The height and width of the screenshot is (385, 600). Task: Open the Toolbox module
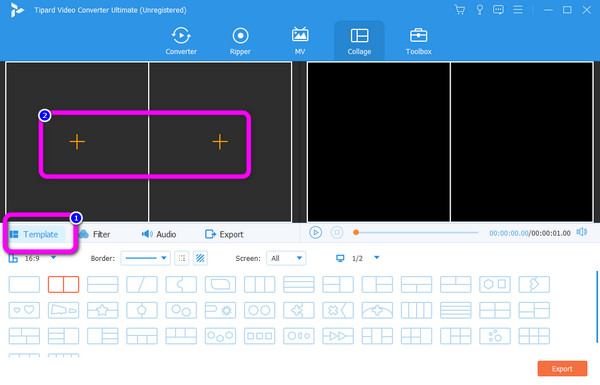[418, 41]
